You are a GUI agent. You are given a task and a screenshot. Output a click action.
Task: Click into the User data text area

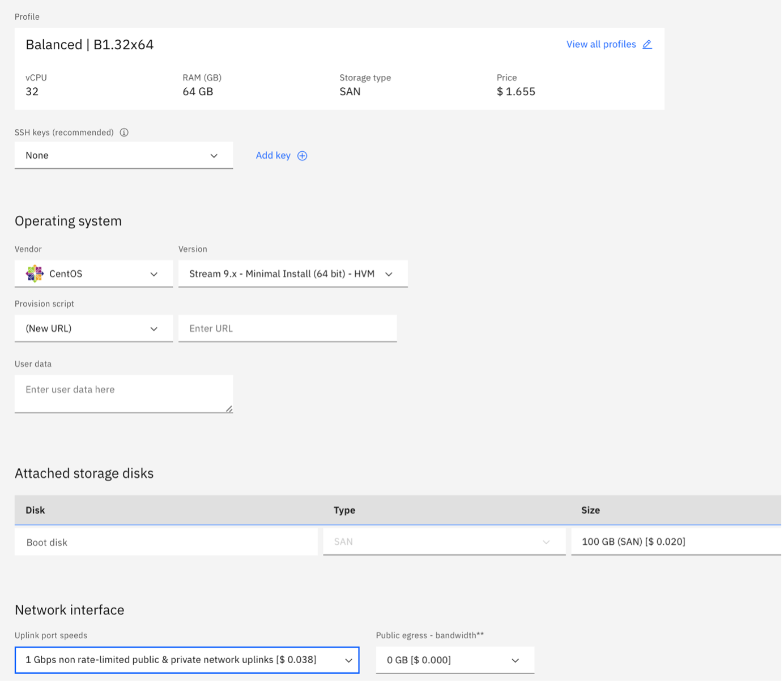tap(123, 393)
